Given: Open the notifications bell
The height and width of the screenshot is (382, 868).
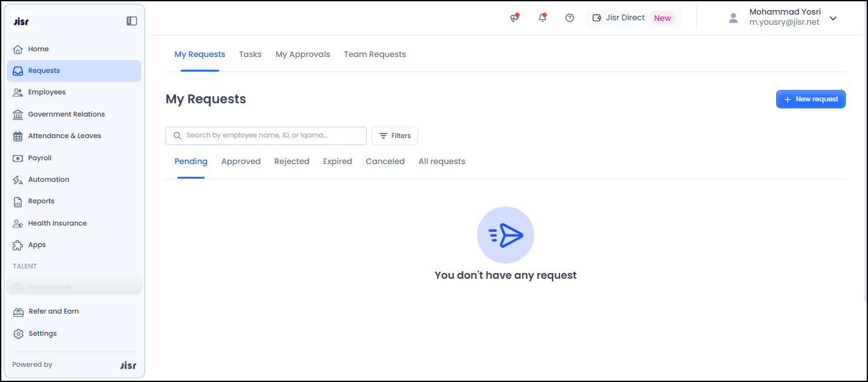Looking at the screenshot, I should (542, 18).
